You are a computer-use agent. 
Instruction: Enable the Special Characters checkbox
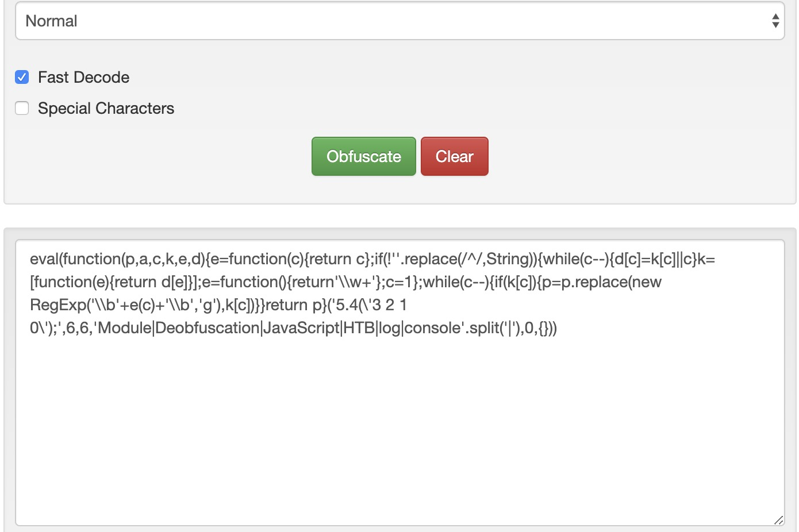[x=22, y=108]
